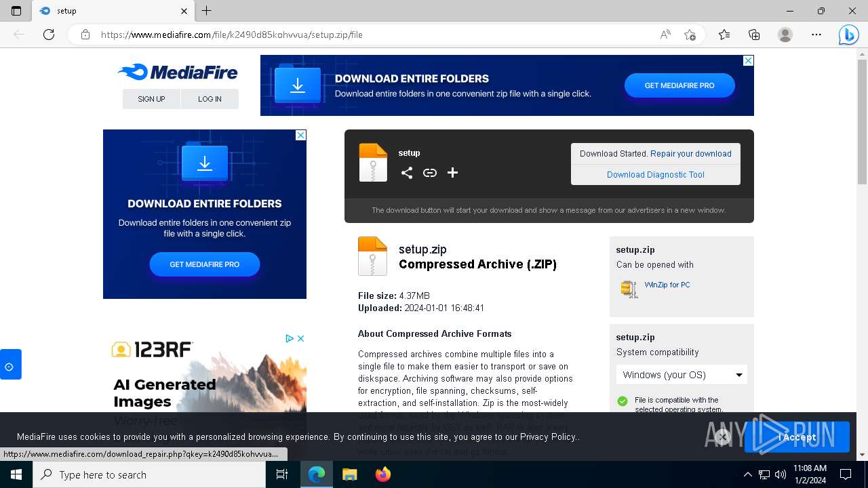Open network status in system tray
The height and width of the screenshot is (488, 868).
(764, 474)
